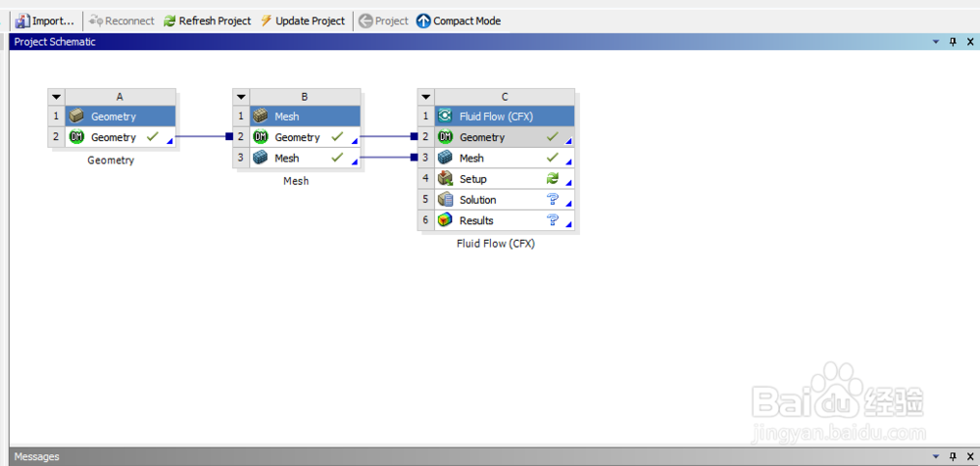
Task: Open system B header dropdown arrow
Action: (241, 97)
